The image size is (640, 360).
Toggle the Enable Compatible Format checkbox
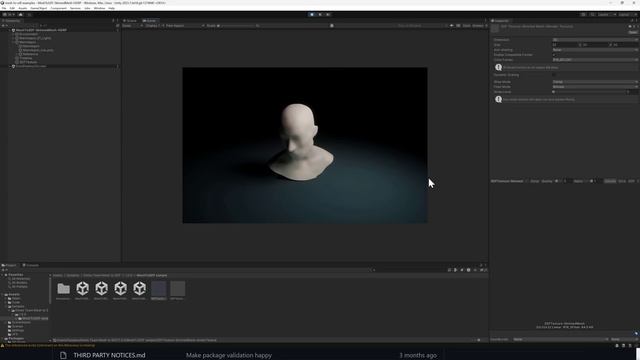(x=554, y=55)
